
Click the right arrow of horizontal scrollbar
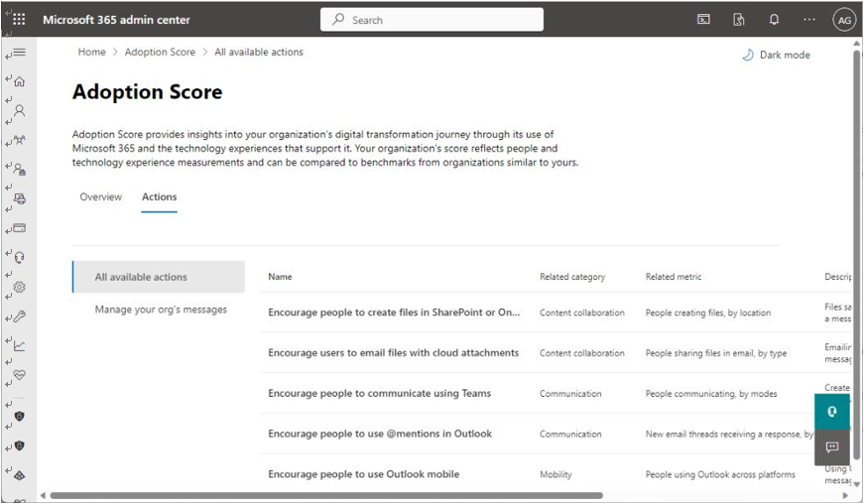tap(846, 496)
